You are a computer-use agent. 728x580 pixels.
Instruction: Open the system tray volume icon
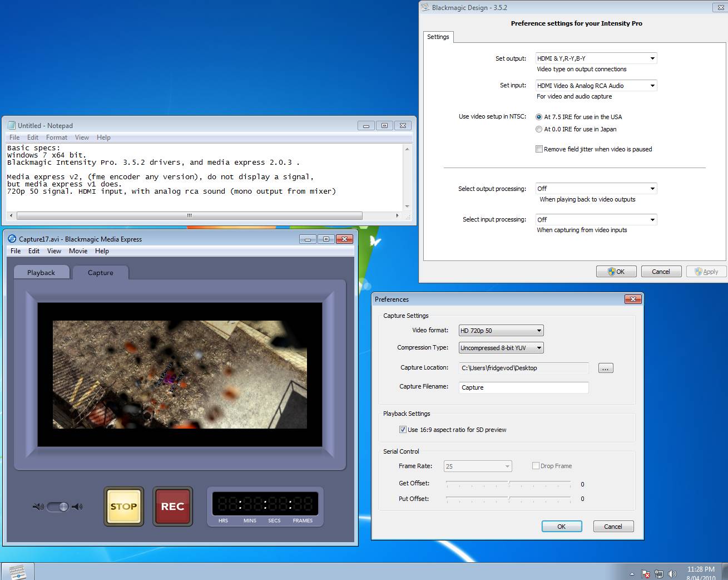pyautogui.click(x=672, y=573)
